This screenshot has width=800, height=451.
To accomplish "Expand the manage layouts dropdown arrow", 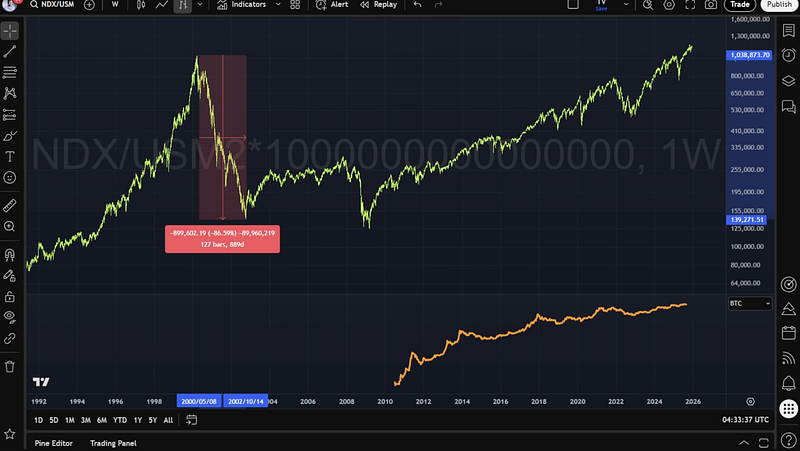I will point(626,5).
